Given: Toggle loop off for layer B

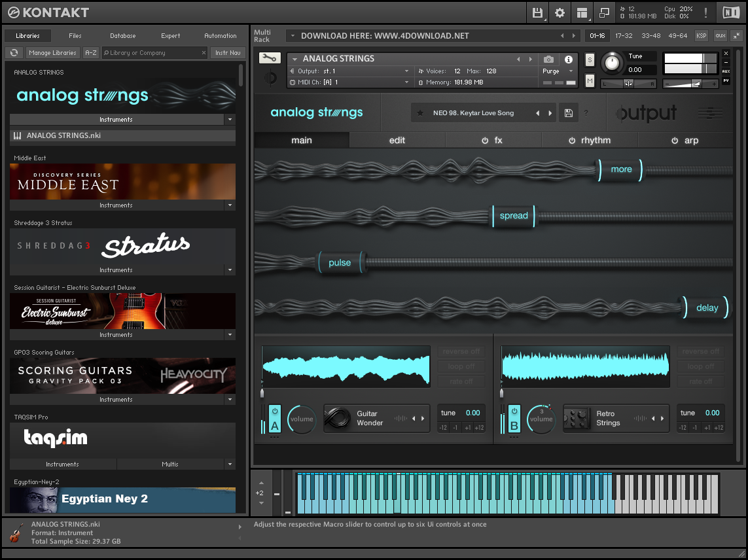Looking at the screenshot, I should [701, 366].
